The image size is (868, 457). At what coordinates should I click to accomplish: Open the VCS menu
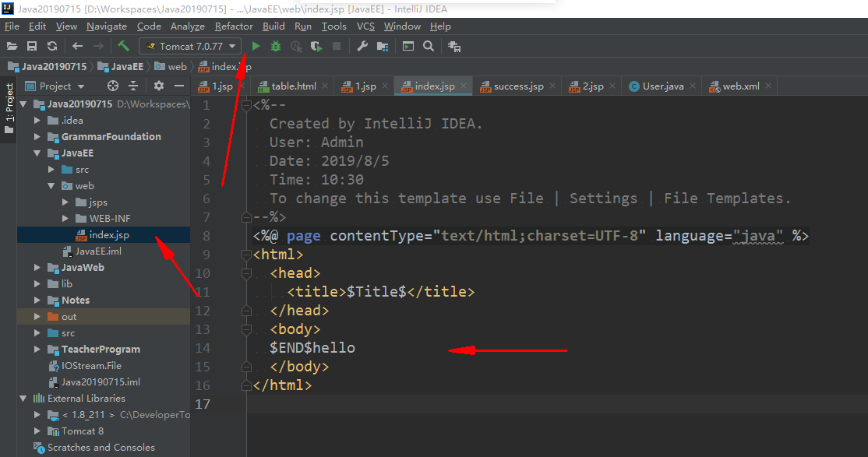tap(365, 26)
